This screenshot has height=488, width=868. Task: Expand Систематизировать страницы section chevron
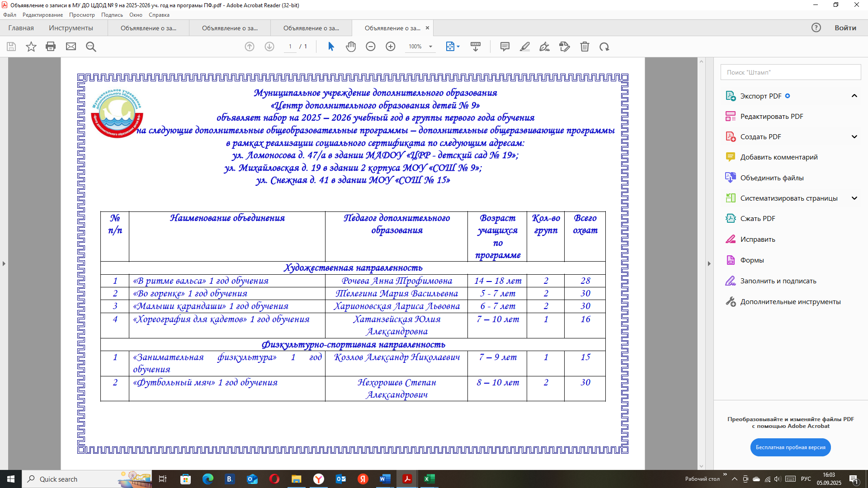pyautogui.click(x=854, y=198)
